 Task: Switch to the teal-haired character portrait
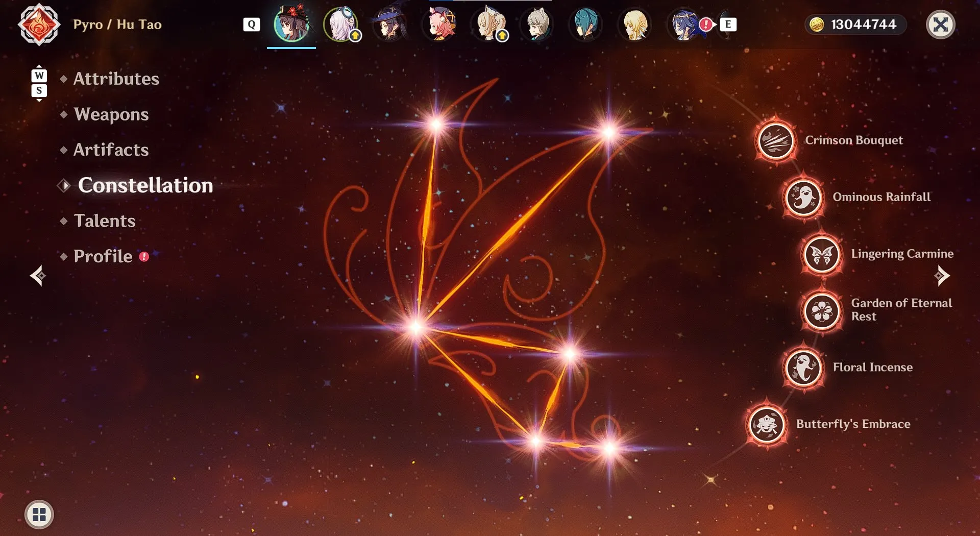[586, 24]
